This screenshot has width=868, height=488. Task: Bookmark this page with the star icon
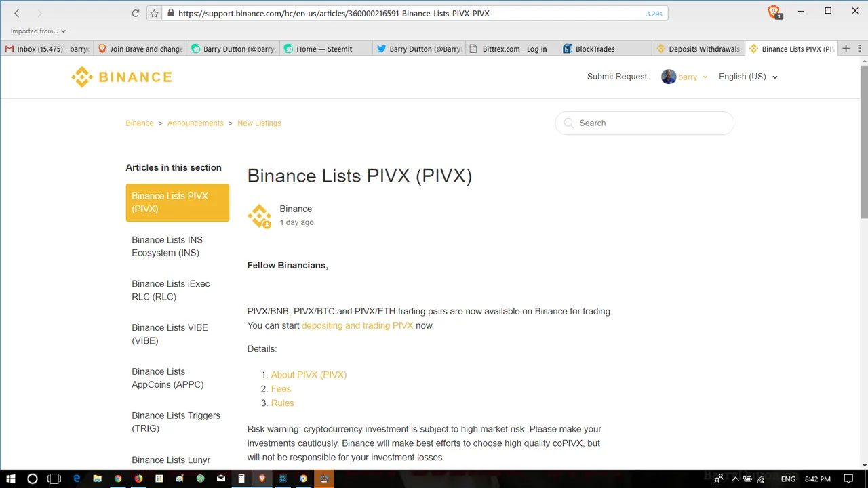click(x=154, y=13)
